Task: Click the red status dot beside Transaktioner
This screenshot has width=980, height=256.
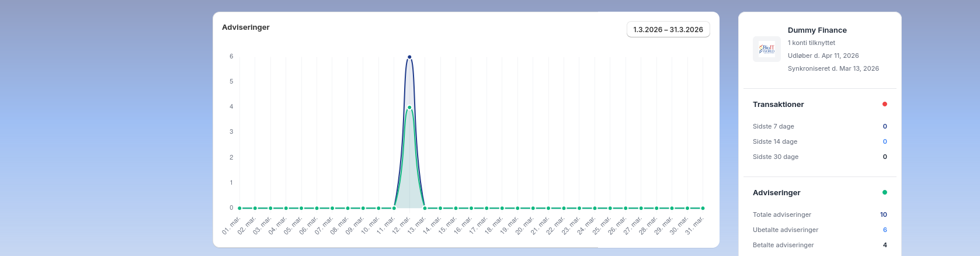Action: coord(884,104)
